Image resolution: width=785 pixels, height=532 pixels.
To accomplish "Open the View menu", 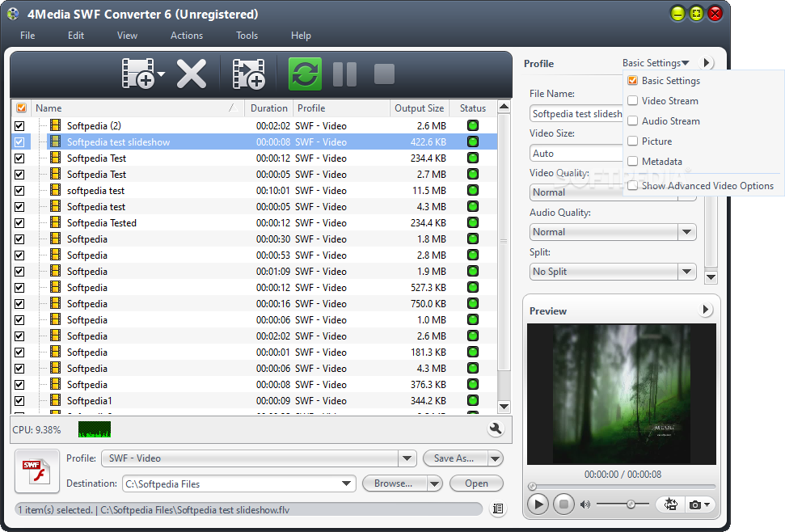I will point(127,36).
